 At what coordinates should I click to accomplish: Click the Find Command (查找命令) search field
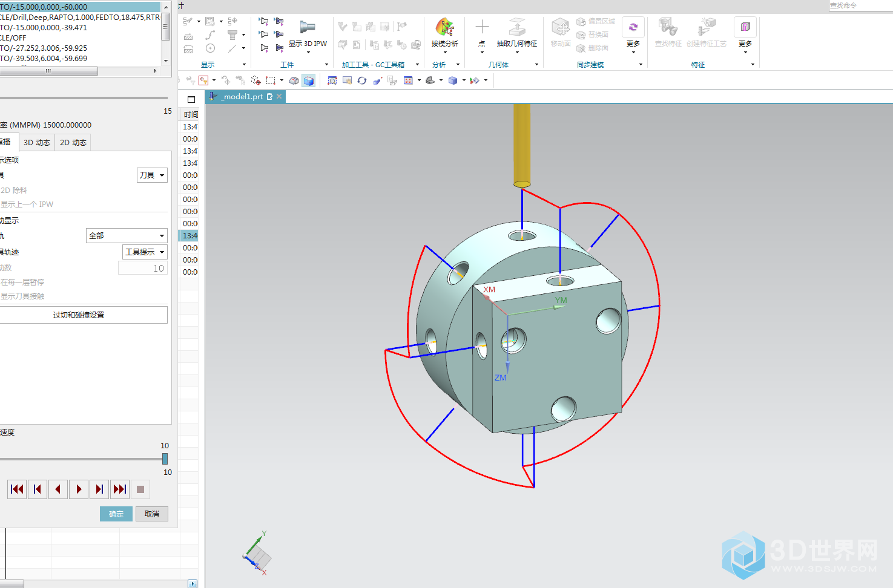coord(861,5)
